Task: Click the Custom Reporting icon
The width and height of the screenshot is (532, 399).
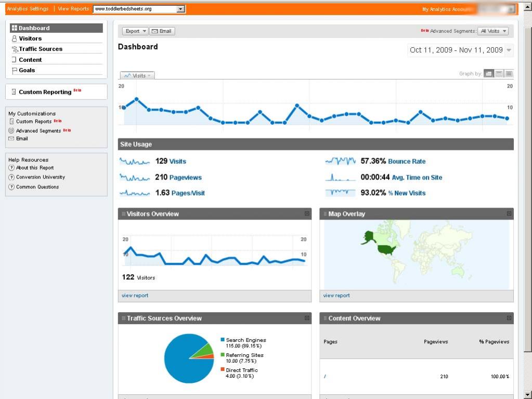Action: tap(14, 92)
